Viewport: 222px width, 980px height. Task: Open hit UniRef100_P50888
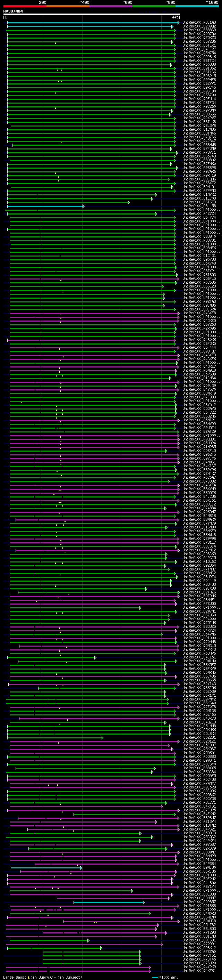point(199,65)
